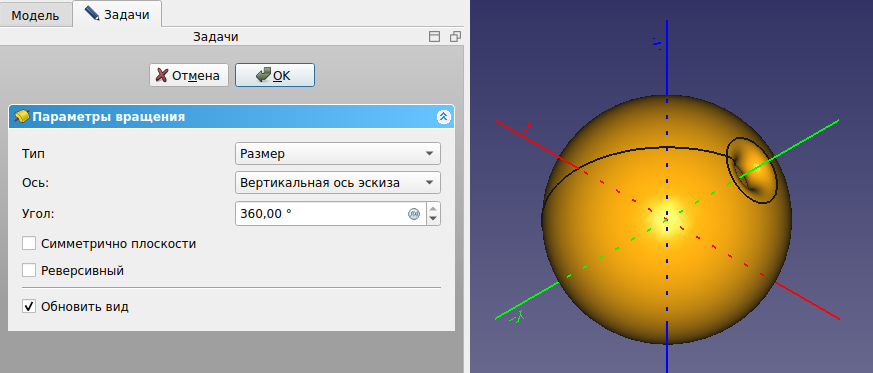Image resolution: width=873 pixels, height=373 pixels.
Task: Select the Задачи tab
Action: pyautogui.click(x=117, y=14)
